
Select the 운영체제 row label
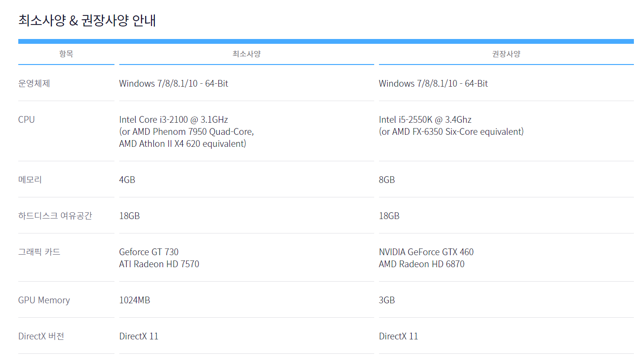pos(34,83)
